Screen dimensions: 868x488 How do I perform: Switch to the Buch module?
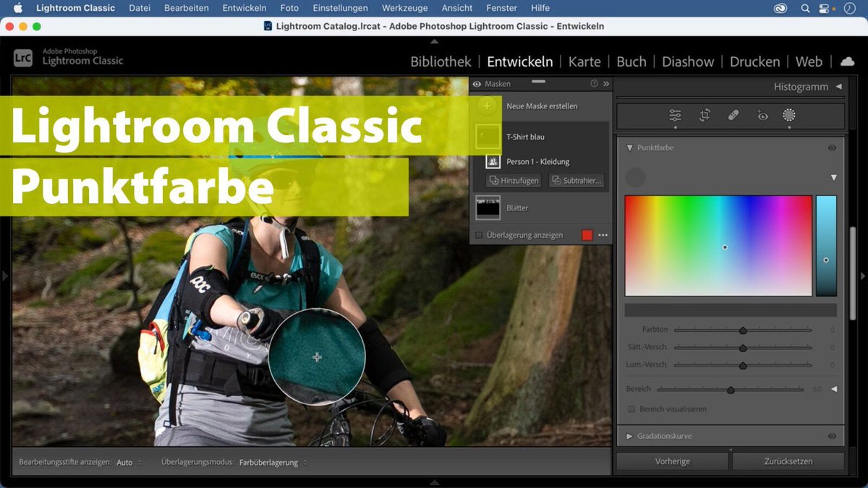point(631,61)
